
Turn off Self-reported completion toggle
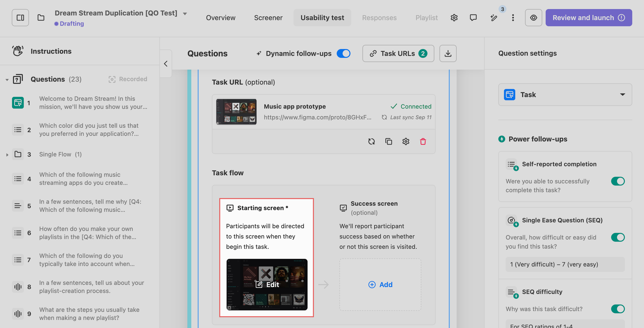point(618,181)
